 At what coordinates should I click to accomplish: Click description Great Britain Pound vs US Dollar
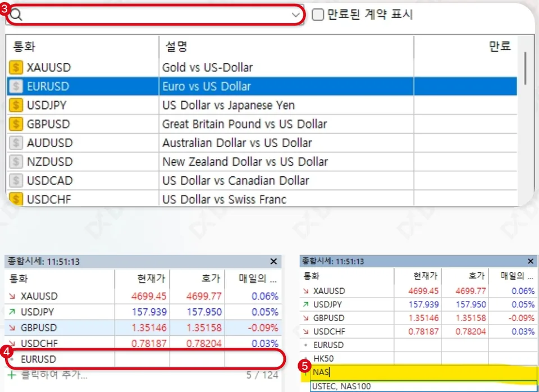click(244, 124)
